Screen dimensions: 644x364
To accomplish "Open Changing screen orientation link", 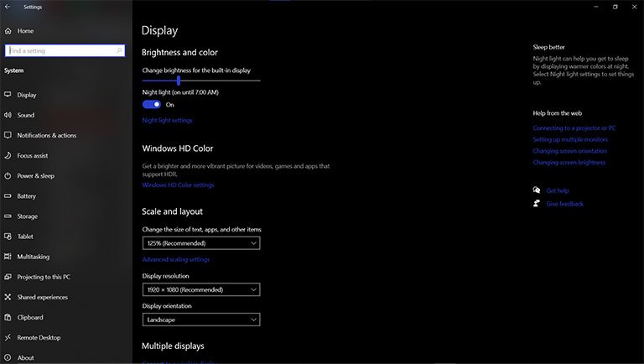I will coord(570,151).
